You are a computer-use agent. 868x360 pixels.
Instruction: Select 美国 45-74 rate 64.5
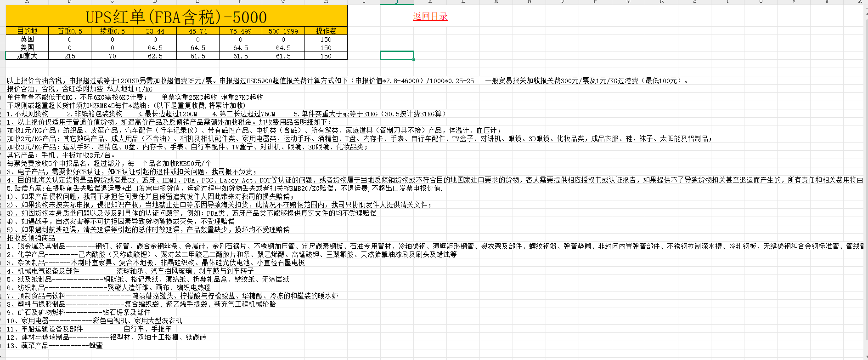pos(198,48)
